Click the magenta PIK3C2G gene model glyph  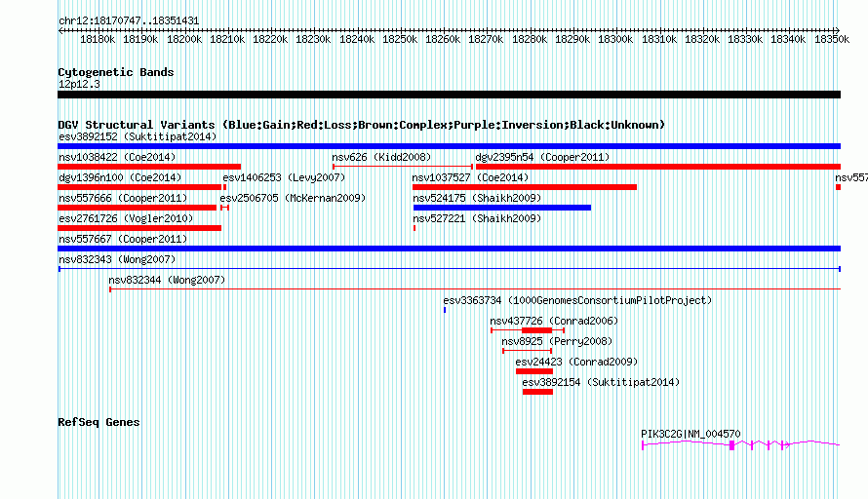tap(740, 444)
